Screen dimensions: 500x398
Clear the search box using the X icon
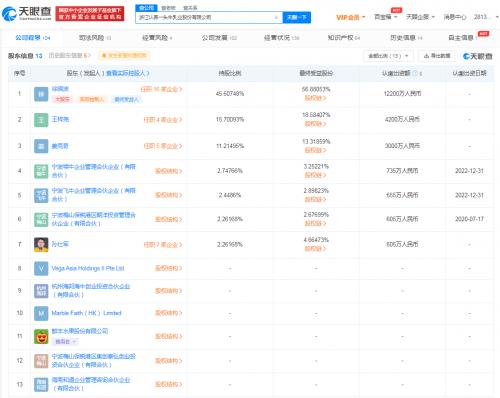(x=276, y=17)
